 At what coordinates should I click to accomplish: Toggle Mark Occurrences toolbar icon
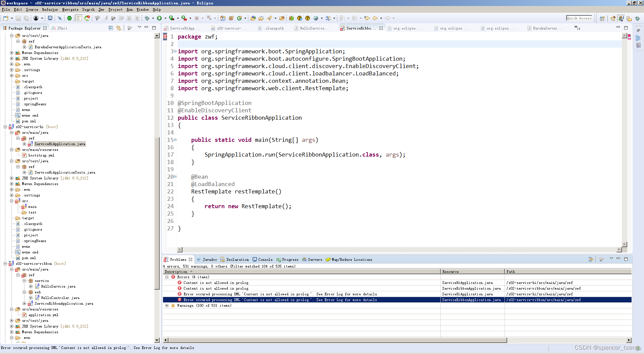coord(105,18)
